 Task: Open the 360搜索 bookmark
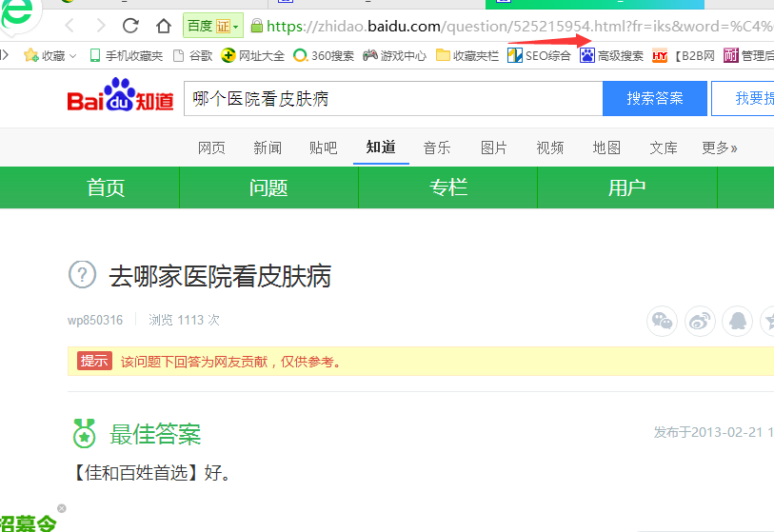click(324, 56)
